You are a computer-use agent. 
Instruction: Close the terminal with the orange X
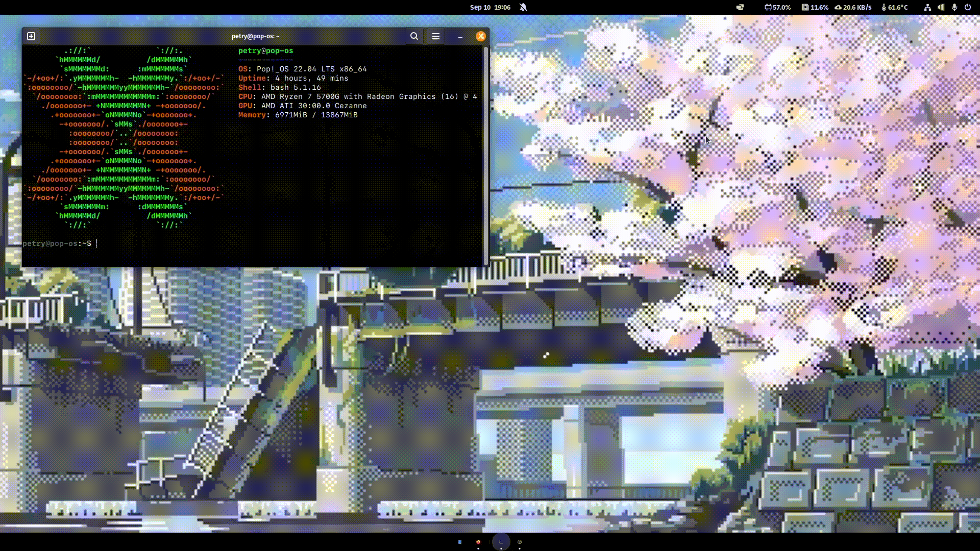tap(480, 36)
